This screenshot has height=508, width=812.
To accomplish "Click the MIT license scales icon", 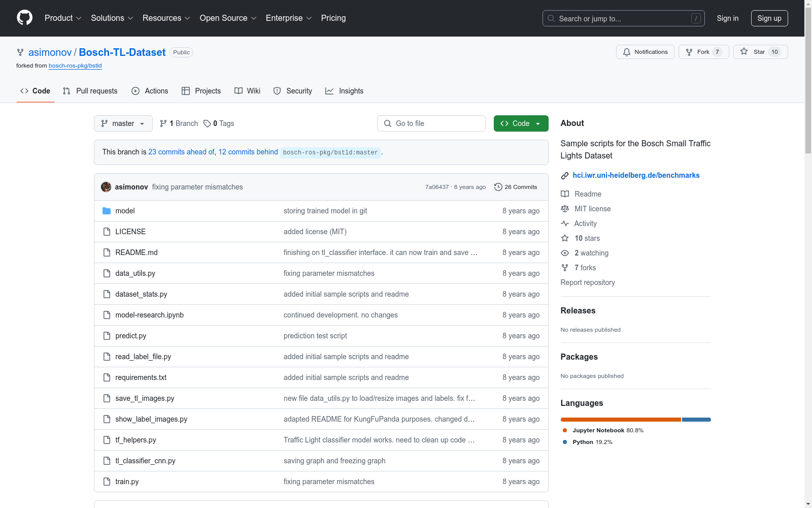I will coord(565,209).
